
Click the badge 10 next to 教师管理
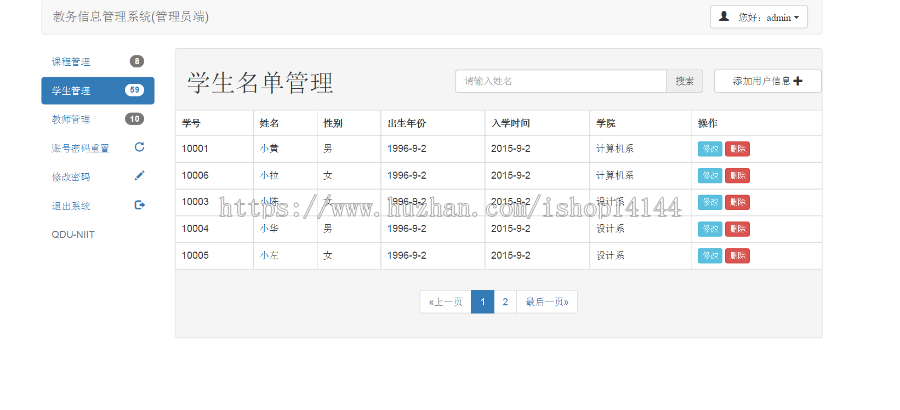pyautogui.click(x=134, y=119)
